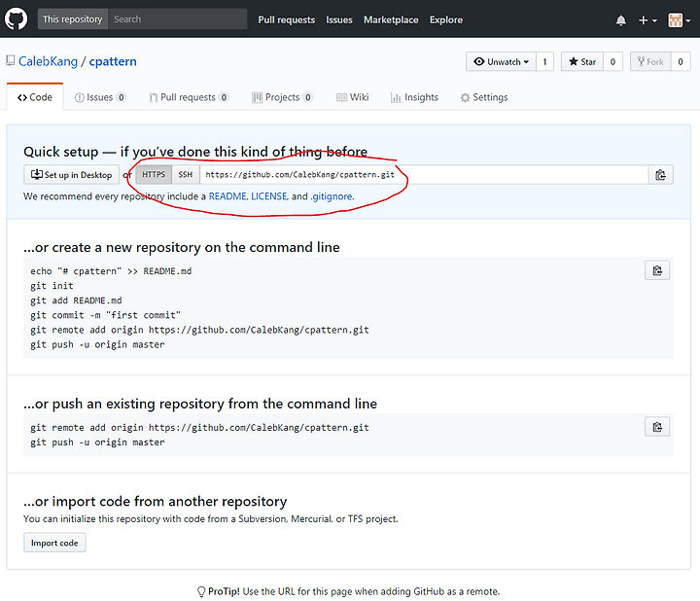Open the fork count
Screen dimensions: 700x601
tap(681, 61)
